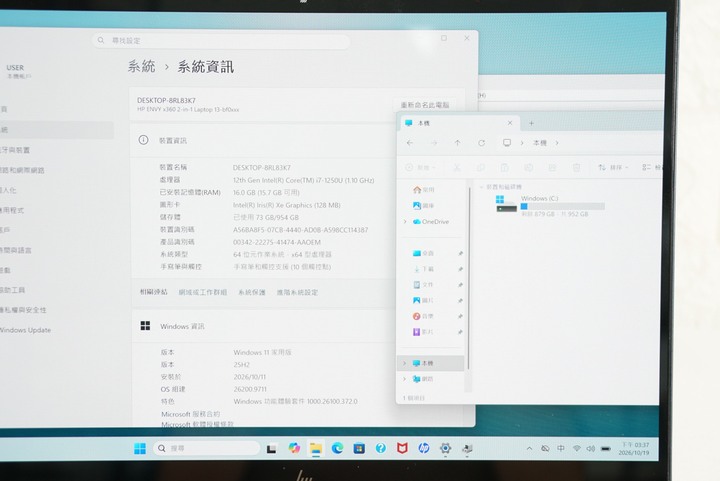Viewport: 720px width, 481px height.
Task: Open the 排序 (Sort) dropdown in Explorer
Action: [613, 168]
